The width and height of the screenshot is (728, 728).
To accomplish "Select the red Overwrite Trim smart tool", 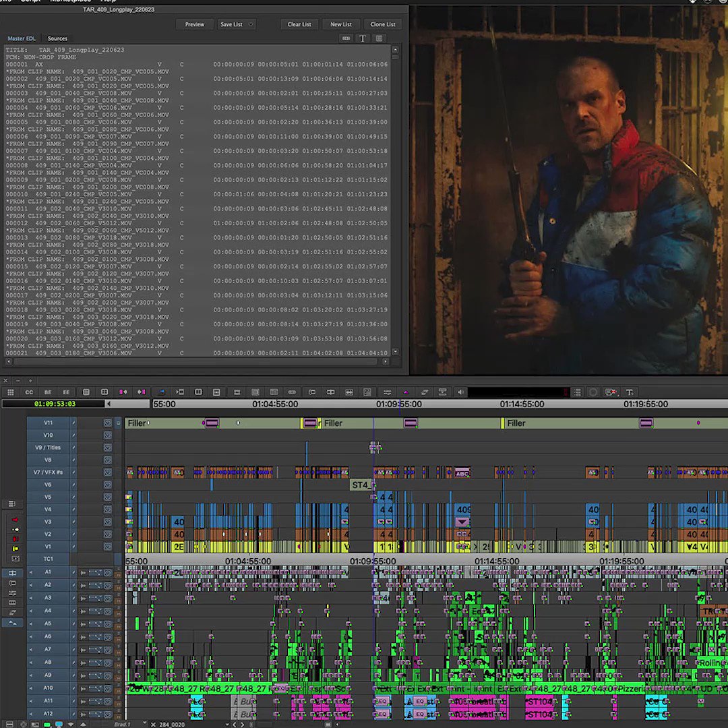I will pyautogui.click(x=15, y=539).
